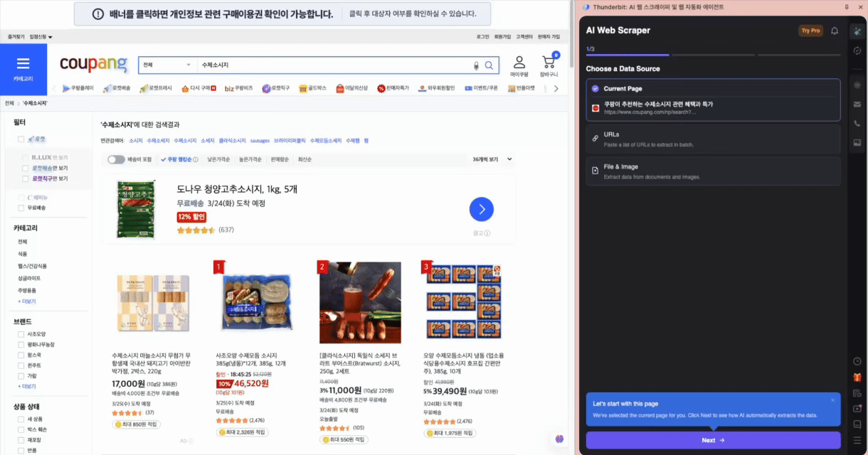
Task: Expand 더보기 under 카테고리
Action: tap(27, 302)
